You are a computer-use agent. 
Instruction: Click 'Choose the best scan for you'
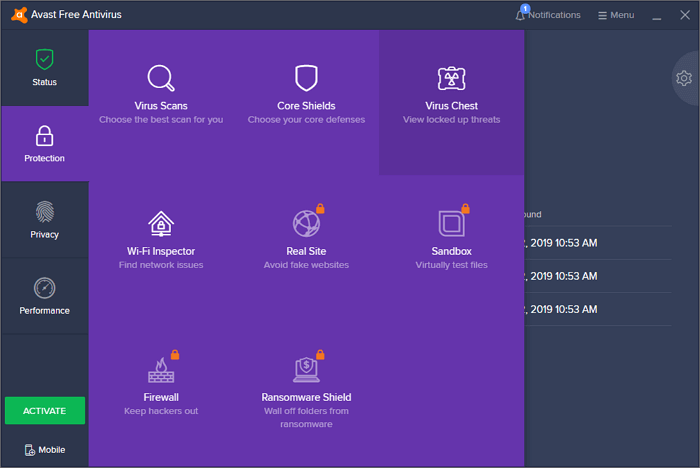161,120
